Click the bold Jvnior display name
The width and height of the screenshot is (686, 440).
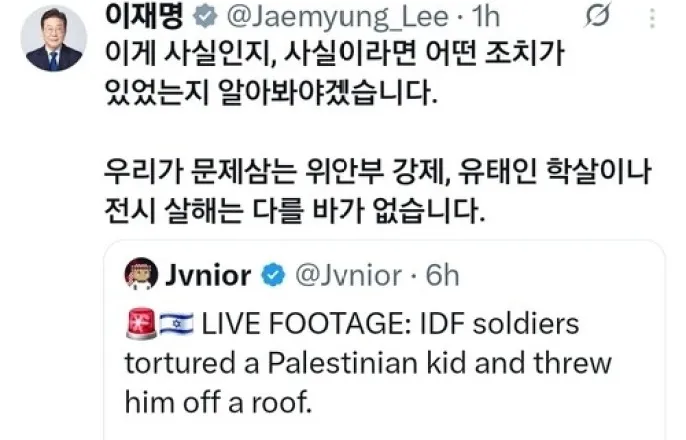pyautogui.click(x=208, y=275)
